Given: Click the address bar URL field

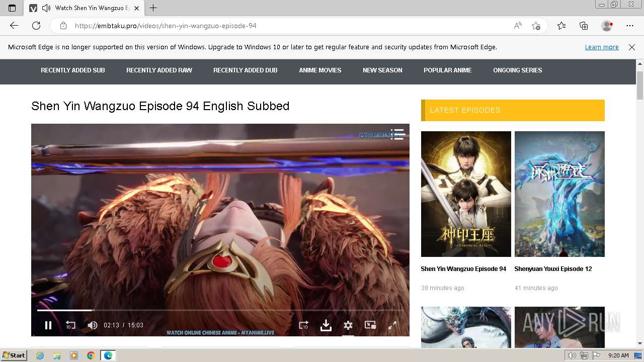Looking at the screenshot, I should pos(289,26).
